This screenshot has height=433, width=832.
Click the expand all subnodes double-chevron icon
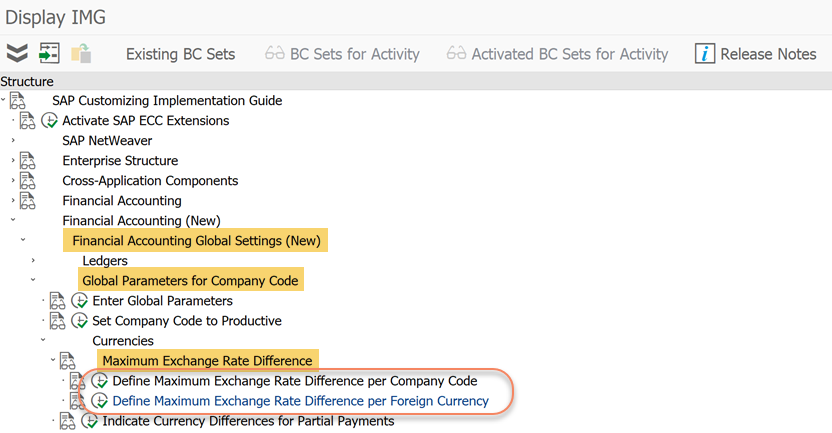(17, 53)
